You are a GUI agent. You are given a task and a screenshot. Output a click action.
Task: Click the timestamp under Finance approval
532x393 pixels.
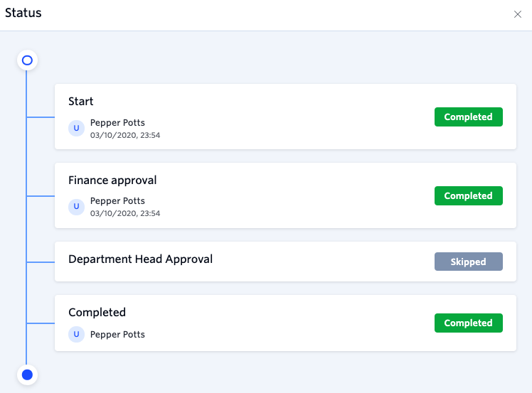tap(125, 213)
